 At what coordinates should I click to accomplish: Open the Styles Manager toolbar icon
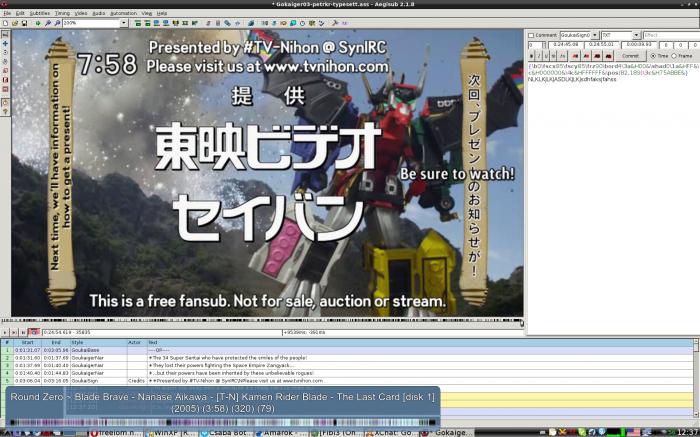point(208,23)
